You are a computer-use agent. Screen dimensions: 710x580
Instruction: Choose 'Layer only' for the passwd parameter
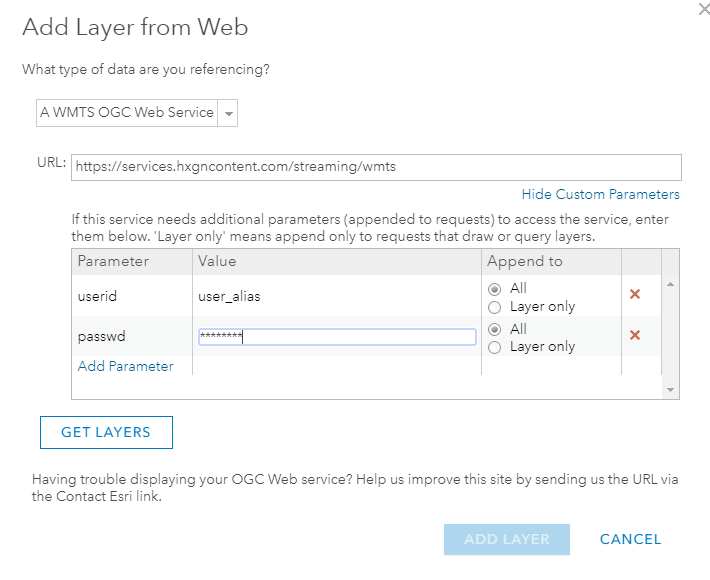(x=494, y=348)
